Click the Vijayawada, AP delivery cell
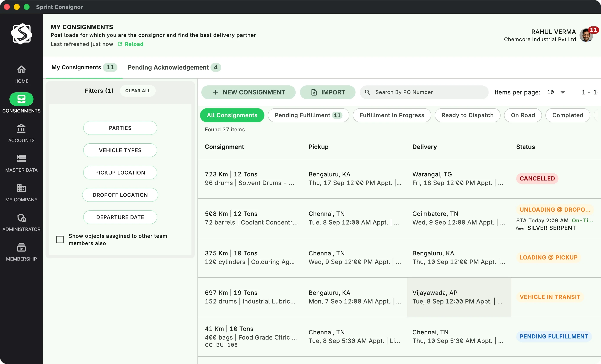This screenshot has height=364, width=601. click(x=459, y=297)
